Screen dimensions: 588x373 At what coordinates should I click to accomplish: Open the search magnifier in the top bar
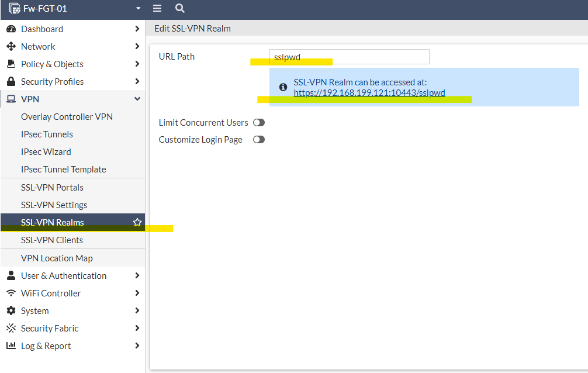[x=179, y=8]
